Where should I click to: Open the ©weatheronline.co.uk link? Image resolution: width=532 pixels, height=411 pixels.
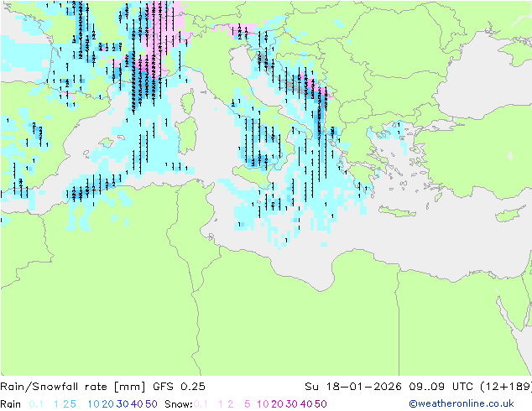tap(462, 403)
